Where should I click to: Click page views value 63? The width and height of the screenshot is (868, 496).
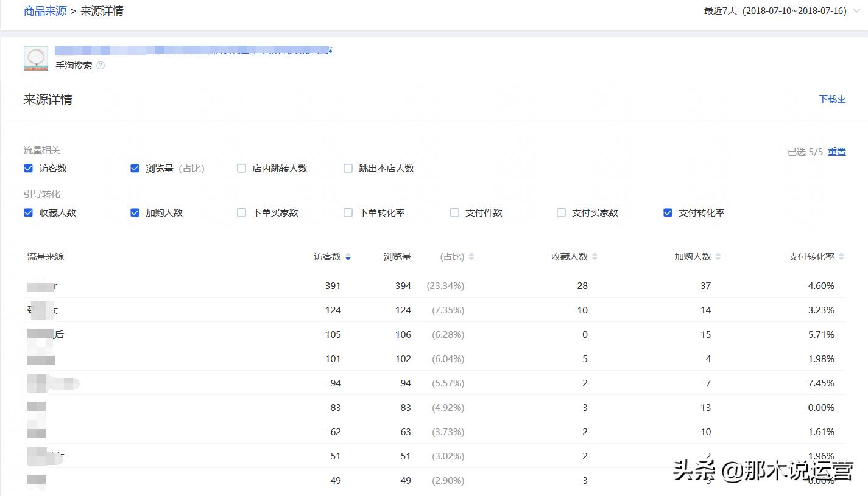tap(406, 432)
